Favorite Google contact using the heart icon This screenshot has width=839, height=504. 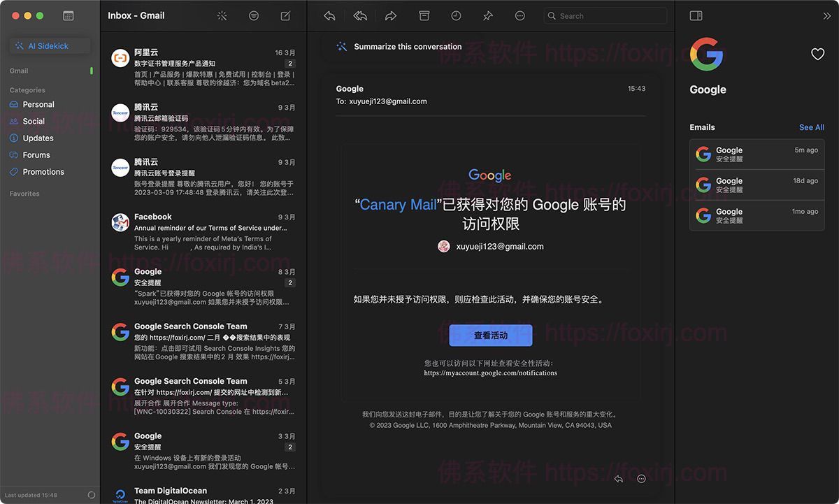(x=817, y=53)
